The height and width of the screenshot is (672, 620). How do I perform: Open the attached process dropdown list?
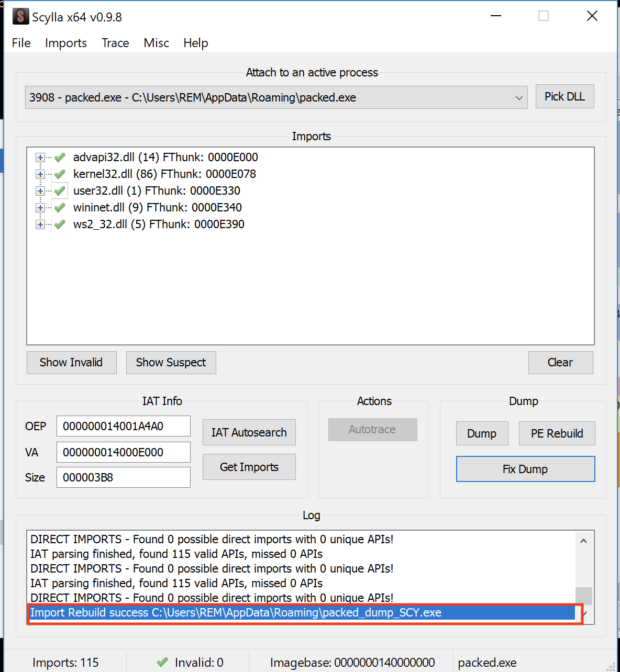[x=519, y=98]
